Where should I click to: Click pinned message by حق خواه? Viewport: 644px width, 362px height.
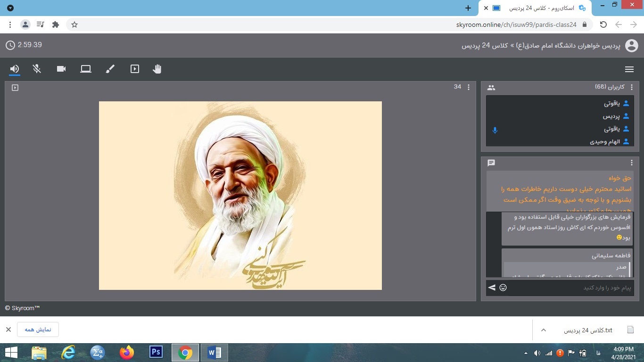coord(560,191)
